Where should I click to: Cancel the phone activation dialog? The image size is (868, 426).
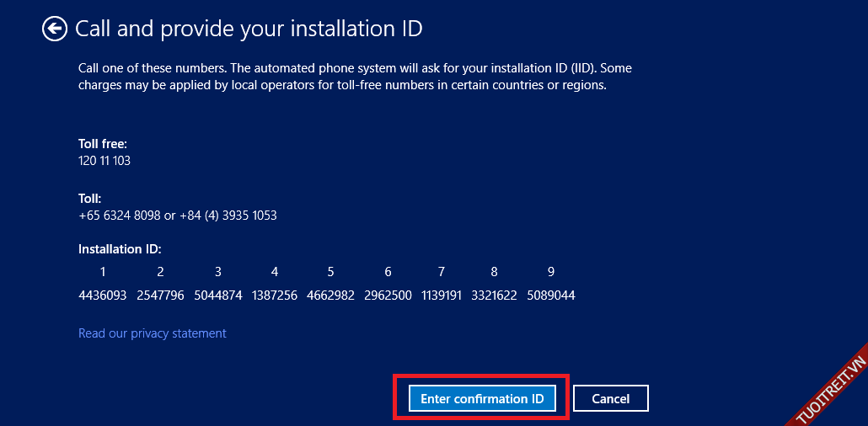(x=610, y=398)
